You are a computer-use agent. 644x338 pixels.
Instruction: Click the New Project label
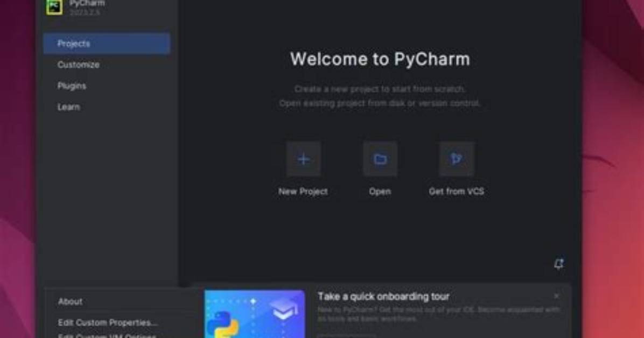pyautogui.click(x=303, y=192)
